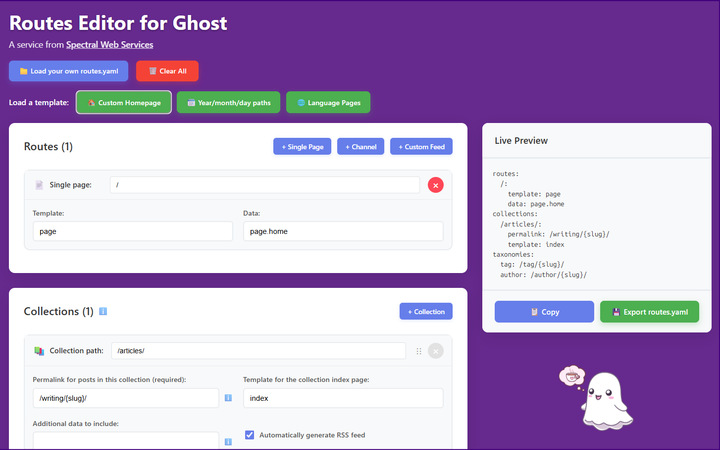Click Export routes.yaml button
This screenshot has height=450, width=720.
point(650,312)
